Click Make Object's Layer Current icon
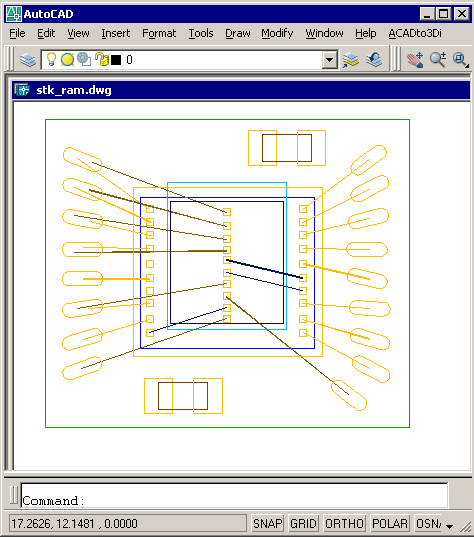 click(351, 60)
